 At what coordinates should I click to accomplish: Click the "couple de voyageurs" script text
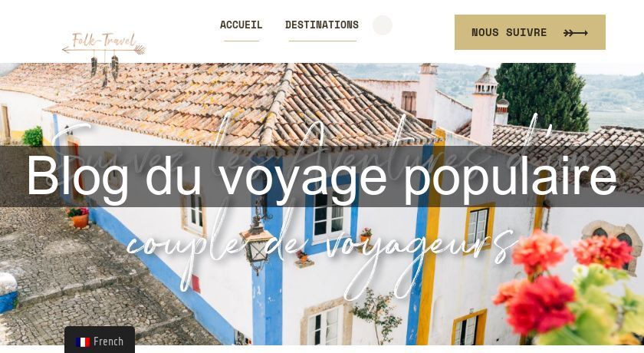[320, 248]
